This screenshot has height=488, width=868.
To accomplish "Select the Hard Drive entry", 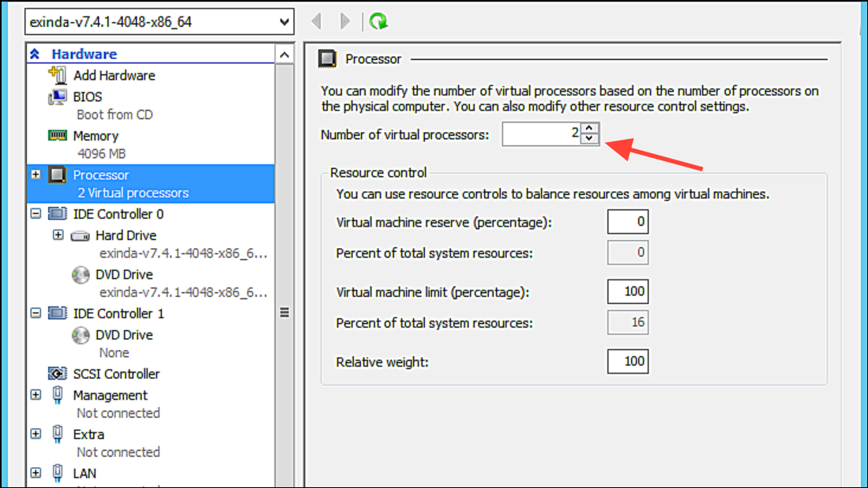I will click(126, 235).
